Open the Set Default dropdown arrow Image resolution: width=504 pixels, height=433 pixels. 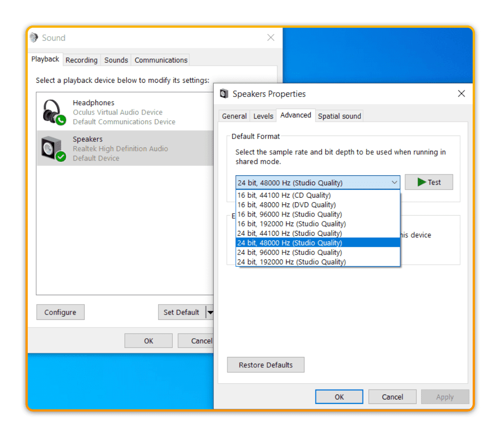click(x=209, y=312)
